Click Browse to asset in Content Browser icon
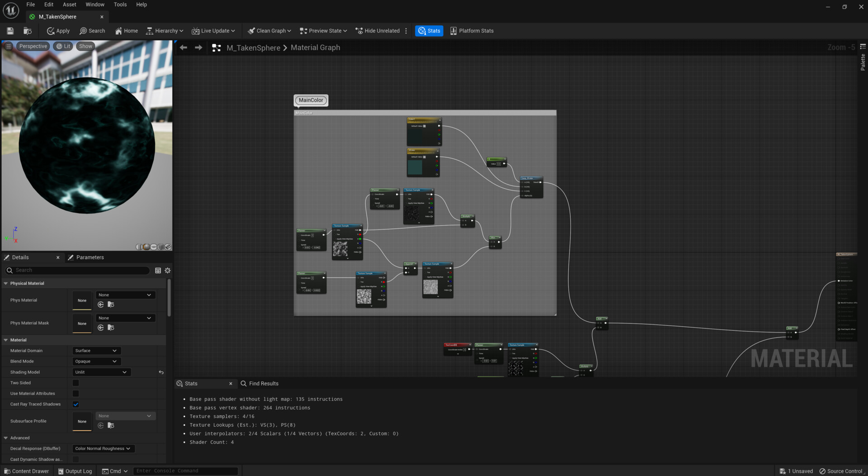The image size is (868, 476). [x=28, y=31]
